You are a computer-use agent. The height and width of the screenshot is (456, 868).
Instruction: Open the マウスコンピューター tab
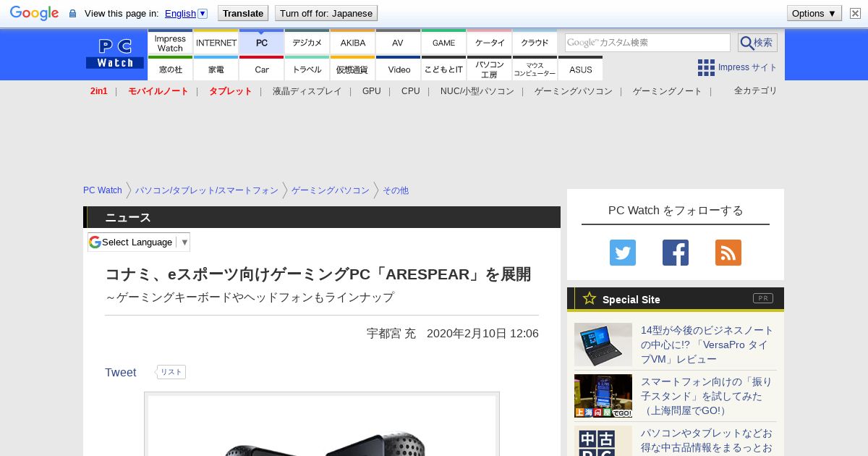coord(535,69)
